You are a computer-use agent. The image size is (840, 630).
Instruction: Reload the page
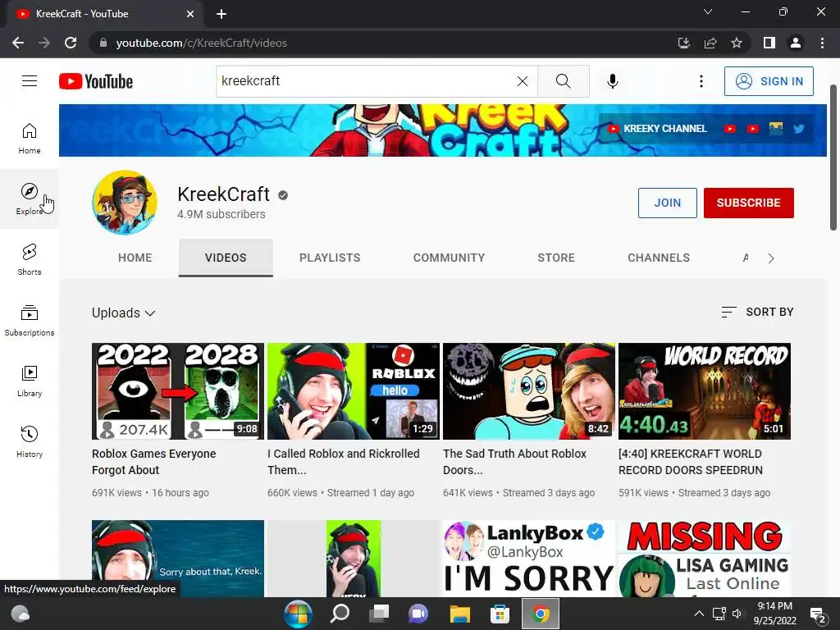(71, 43)
